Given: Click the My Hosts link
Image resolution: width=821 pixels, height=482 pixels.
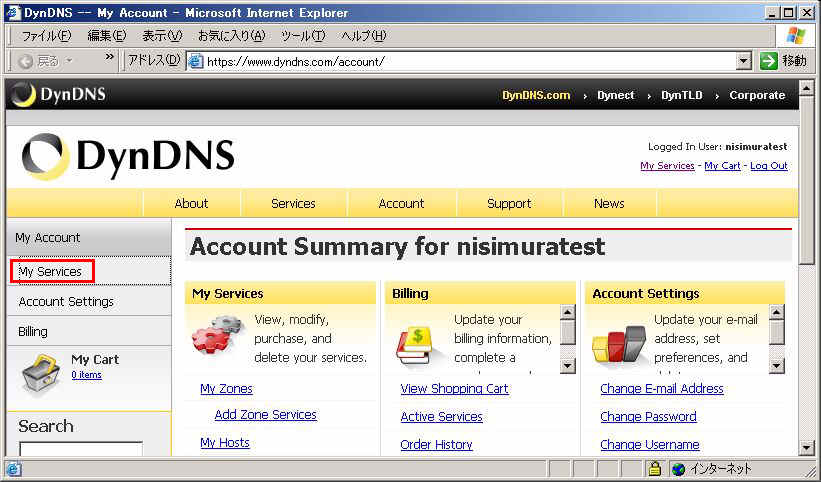Looking at the screenshot, I should (225, 442).
